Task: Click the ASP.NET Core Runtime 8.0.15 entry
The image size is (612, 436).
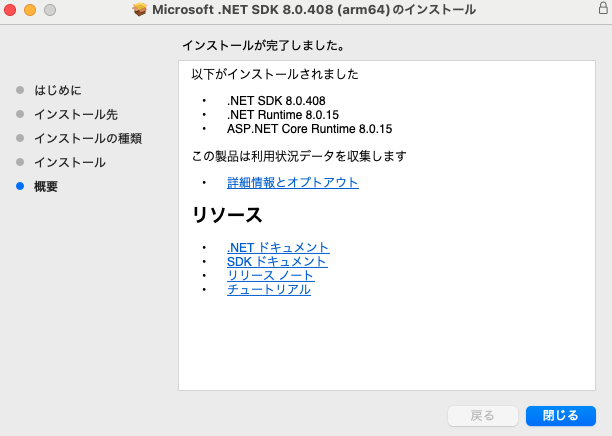Action: click(309, 129)
